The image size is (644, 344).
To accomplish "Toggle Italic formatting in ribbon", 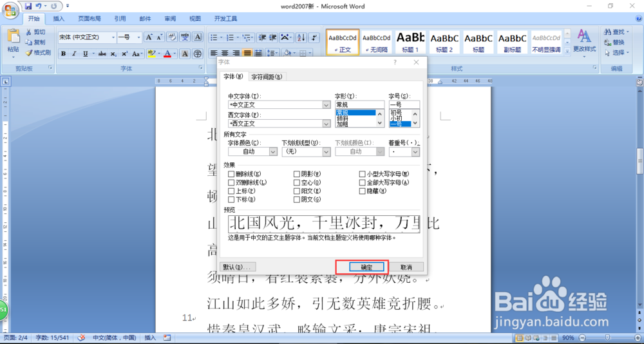I will tap(74, 54).
